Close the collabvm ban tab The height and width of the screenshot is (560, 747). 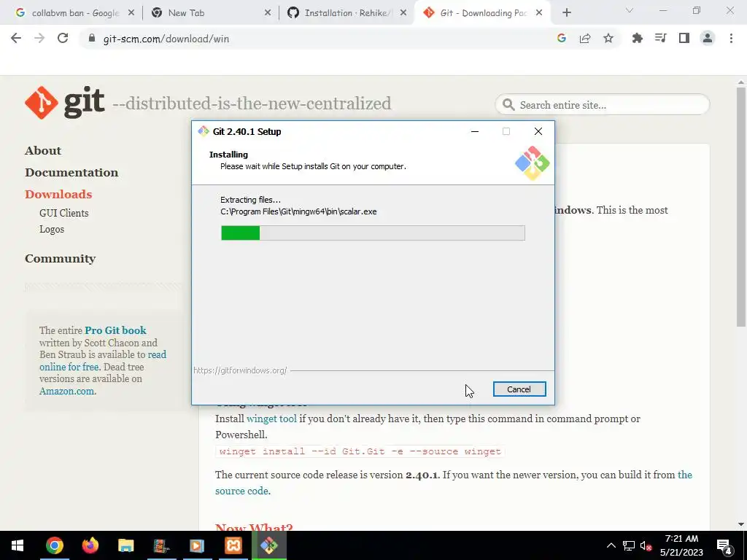(x=131, y=13)
